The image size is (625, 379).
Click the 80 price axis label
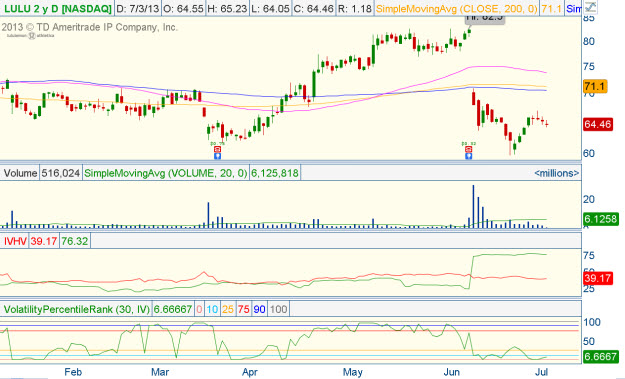589,41
